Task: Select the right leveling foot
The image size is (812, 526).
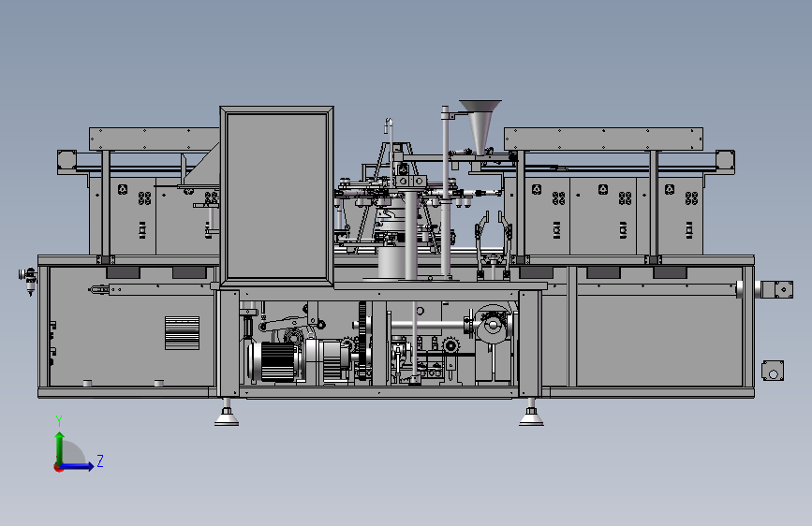Action: point(531,413)
